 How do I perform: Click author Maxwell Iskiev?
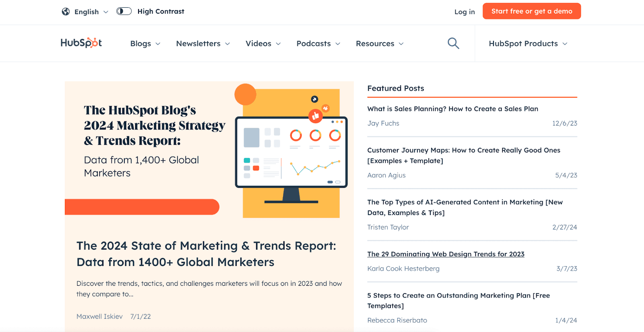99,316
